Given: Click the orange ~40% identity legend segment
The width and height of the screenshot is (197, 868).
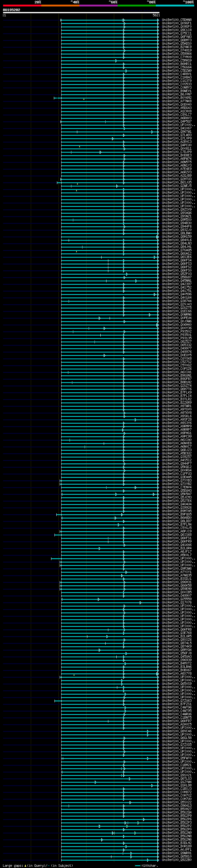Looking at the screenshot, I should (x=60, y=6).
